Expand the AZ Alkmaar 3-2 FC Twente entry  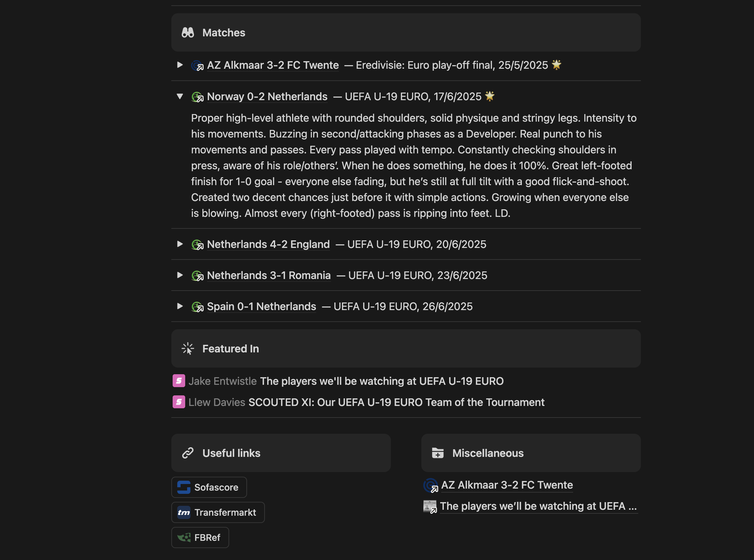[180, 65]
